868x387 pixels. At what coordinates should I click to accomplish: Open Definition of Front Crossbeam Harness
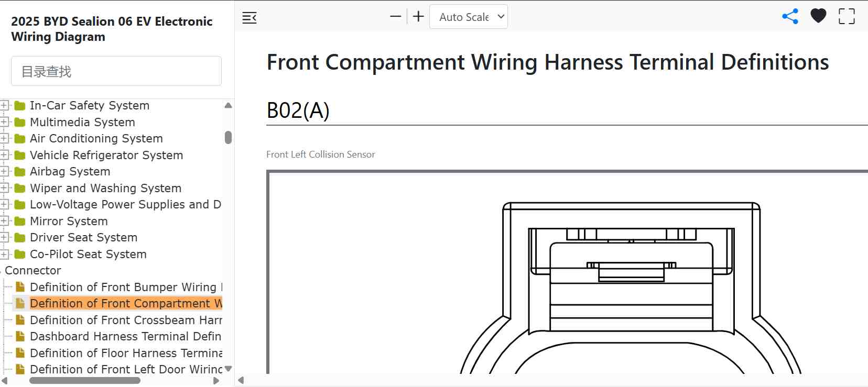coord(126,320)
